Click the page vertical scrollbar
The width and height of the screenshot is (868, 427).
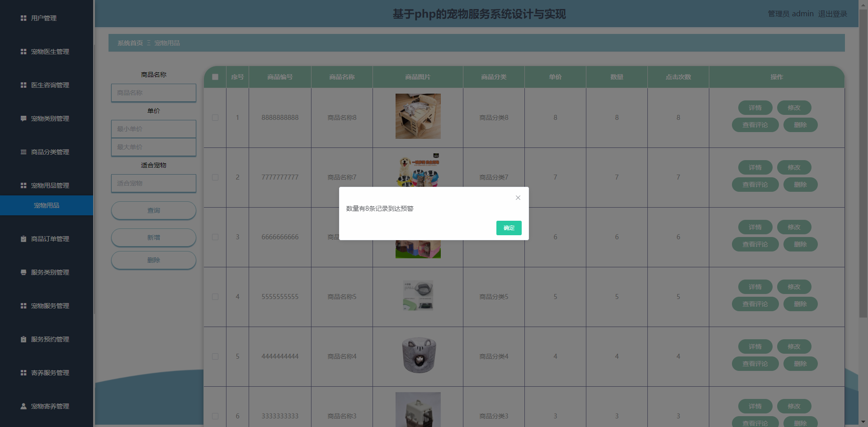[863, 163]
